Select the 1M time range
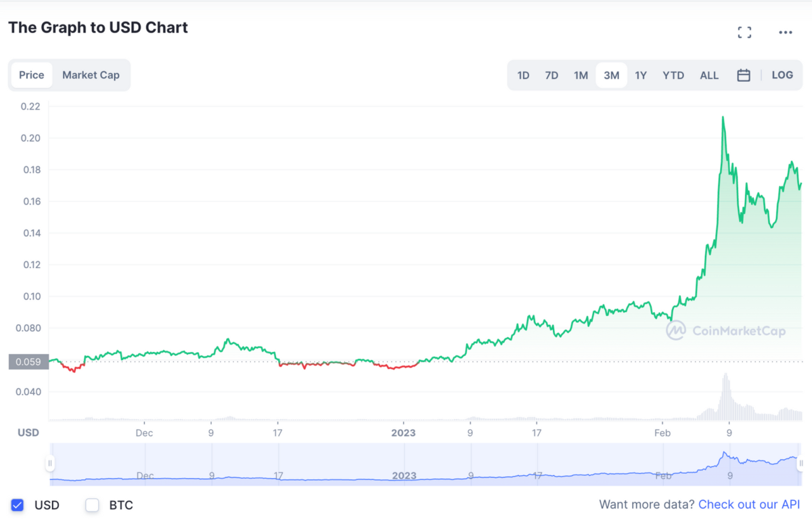This screenshot has height=530, width=812. coord(581,75)
